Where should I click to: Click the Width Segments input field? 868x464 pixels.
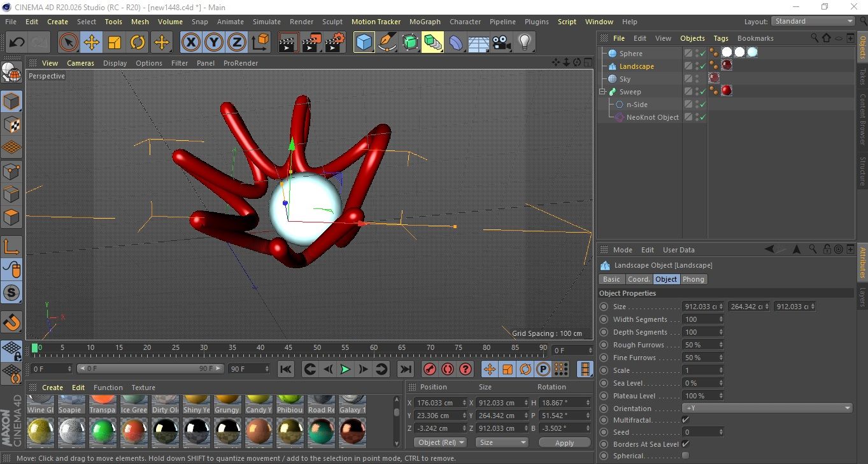[700, 319]
